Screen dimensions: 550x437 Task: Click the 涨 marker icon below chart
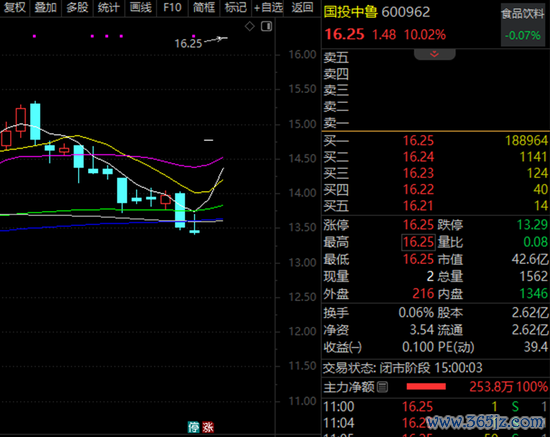tap(208, 427)
